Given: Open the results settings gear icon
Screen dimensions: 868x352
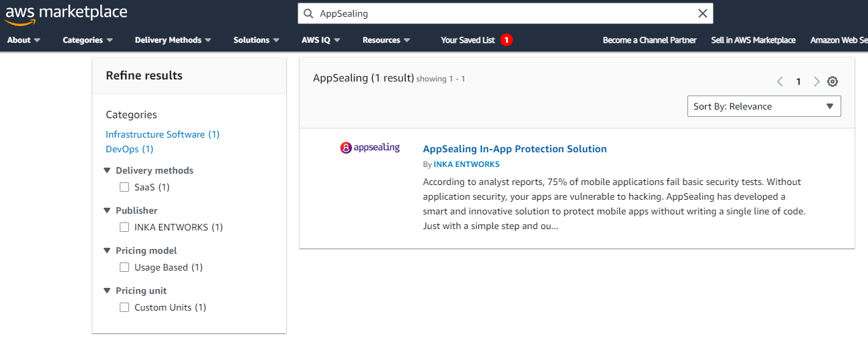Looking at the screenshot, I should click(833, 81).
